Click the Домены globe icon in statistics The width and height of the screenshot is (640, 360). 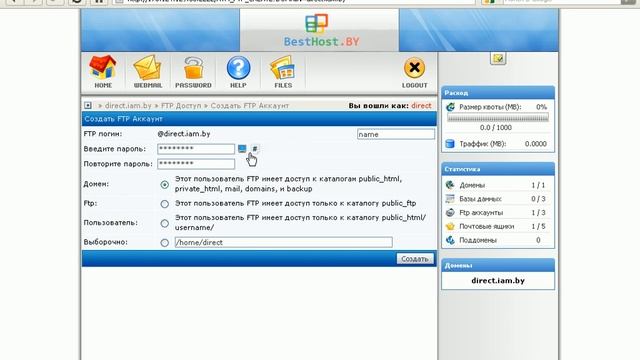[450, 185]
